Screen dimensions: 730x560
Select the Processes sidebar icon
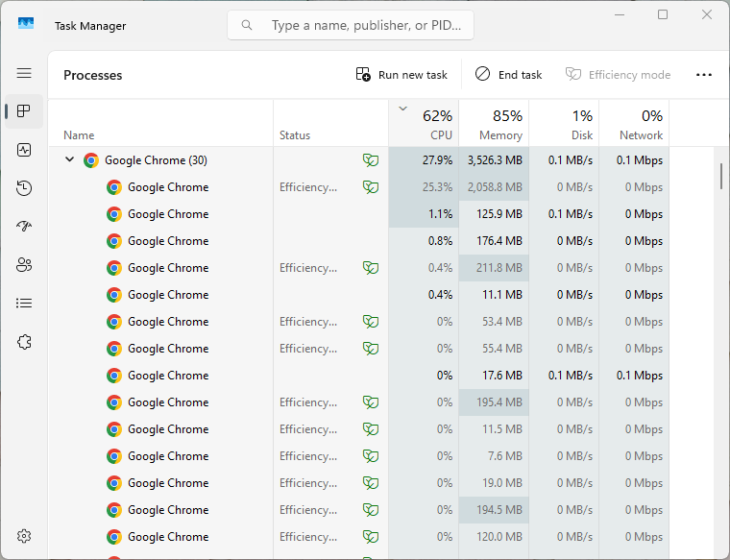click(x=24, y=111)
